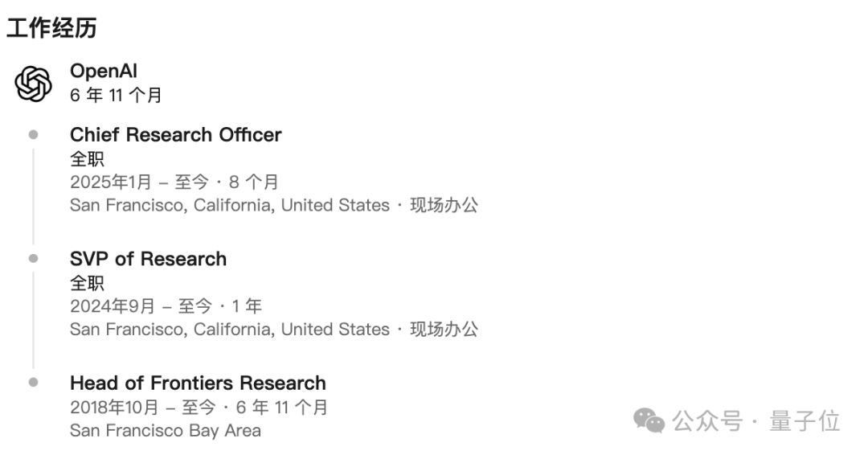The height and width of the screenshot is (455, 868).
Task: Click 全职 under SVP of Research
Action: click(87, 283)
